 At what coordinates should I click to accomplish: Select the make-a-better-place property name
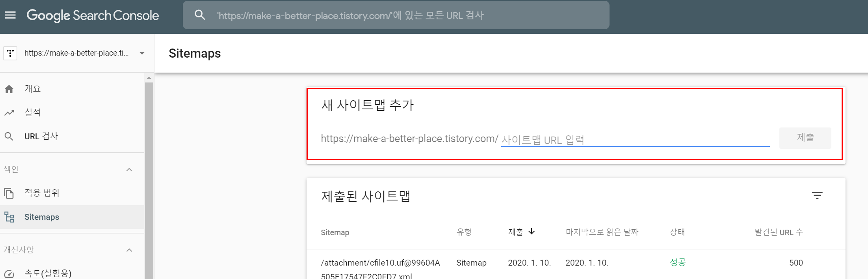coord(76,53)
